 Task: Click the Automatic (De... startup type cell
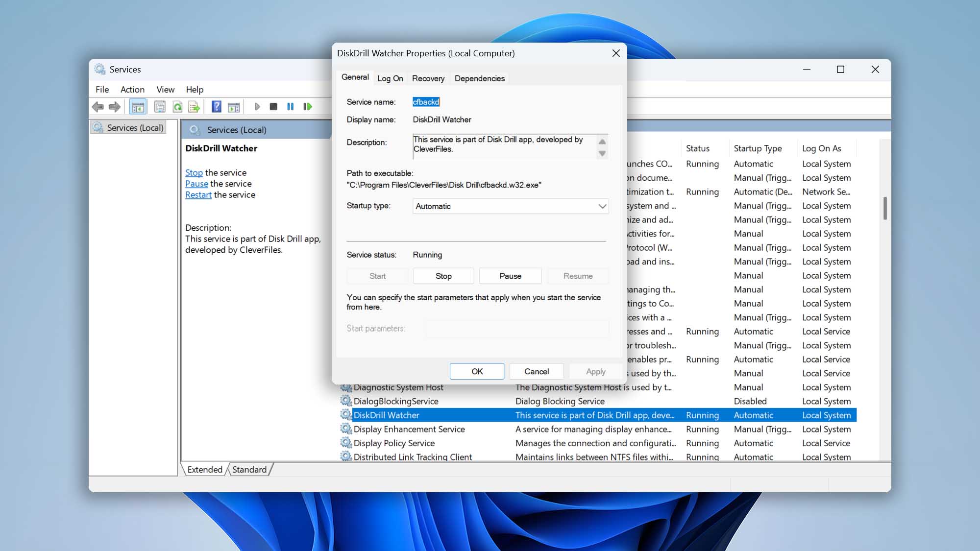(763, 192)
